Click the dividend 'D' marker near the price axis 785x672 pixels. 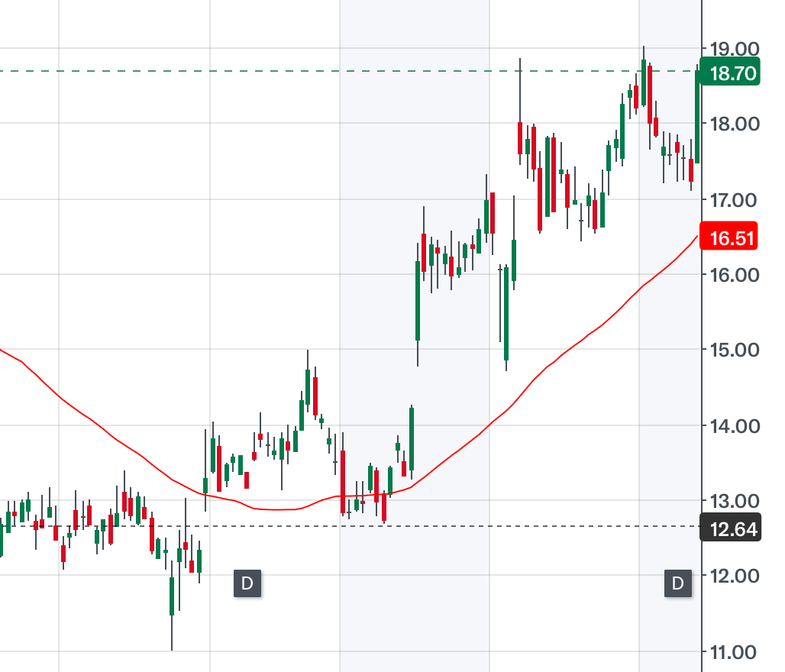pyautogui.click(x=678, y=583)
